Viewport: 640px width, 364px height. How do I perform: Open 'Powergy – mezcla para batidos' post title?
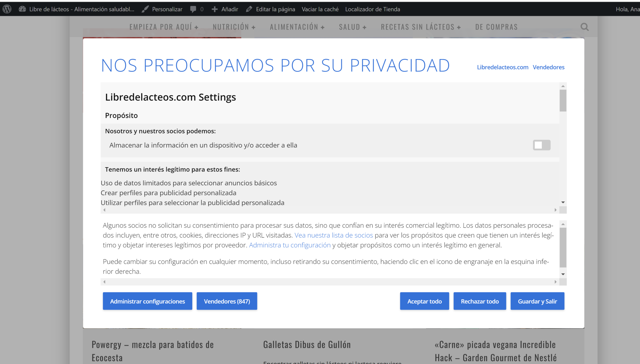pos(152,351)
